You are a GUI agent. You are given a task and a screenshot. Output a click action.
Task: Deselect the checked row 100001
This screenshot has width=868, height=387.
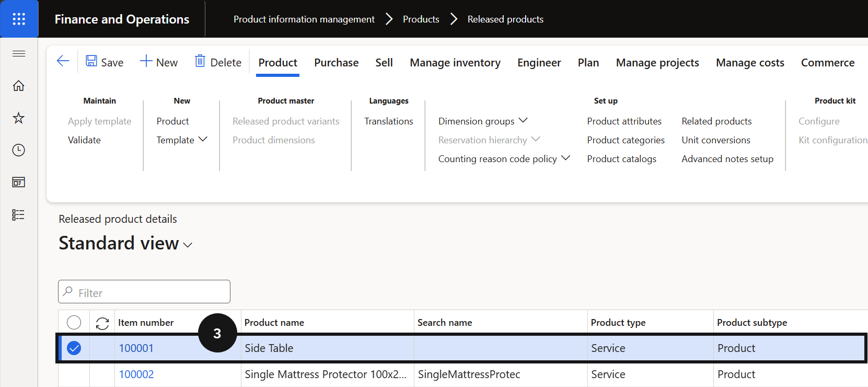(74, 348)
